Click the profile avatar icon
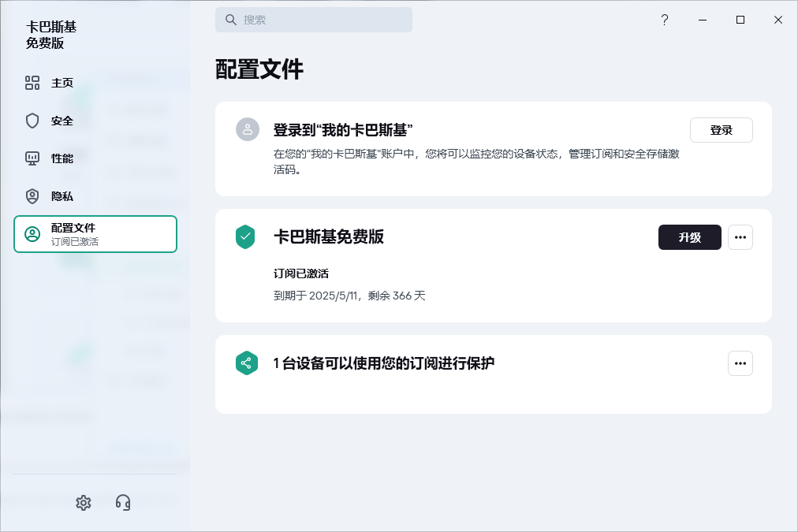Screen dimensions: 798x532 click(x=247, y=130)
